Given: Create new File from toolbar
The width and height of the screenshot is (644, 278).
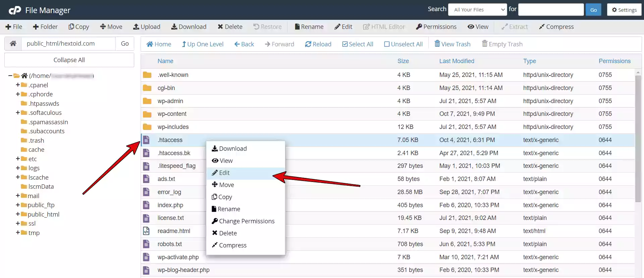Looking at the screenshot, I should (14, 27).
